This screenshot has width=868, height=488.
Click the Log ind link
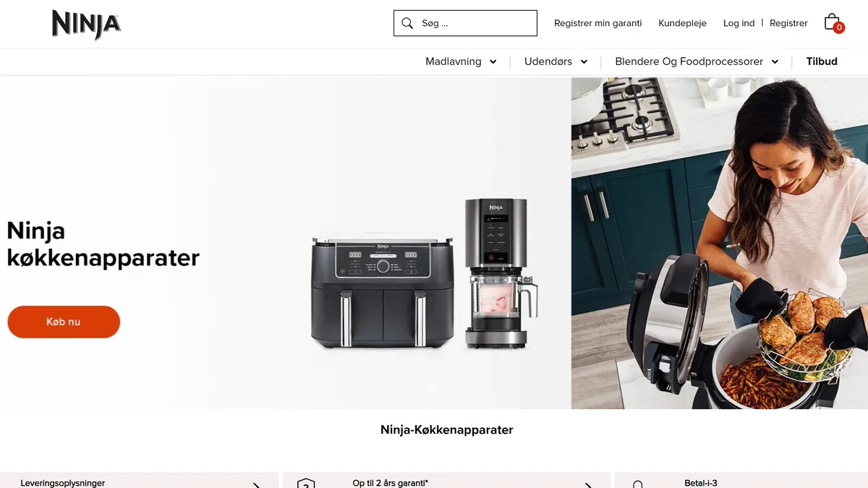tap(739, 23)
